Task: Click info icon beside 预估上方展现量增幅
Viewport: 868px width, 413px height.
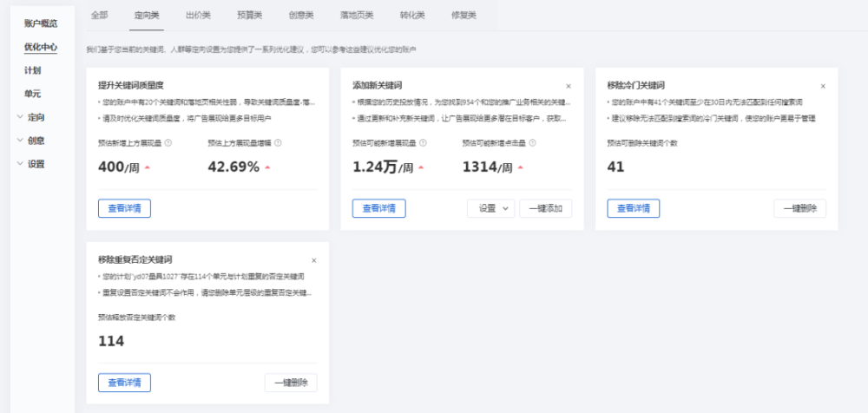Action: point(278,143)
